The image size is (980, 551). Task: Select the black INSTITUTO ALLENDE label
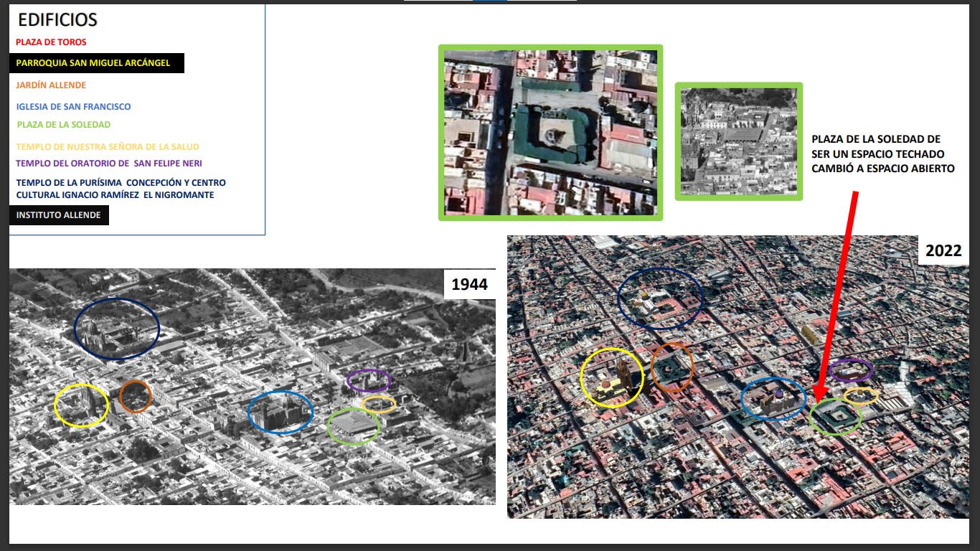pyautogui.click(x=59, y=215)
